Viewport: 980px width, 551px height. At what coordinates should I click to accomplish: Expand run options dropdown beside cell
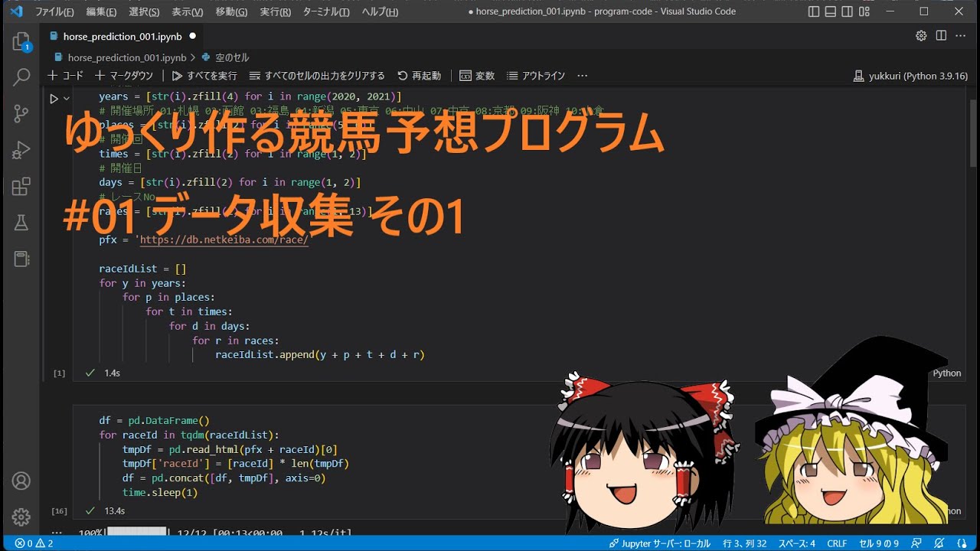(67, 99)
